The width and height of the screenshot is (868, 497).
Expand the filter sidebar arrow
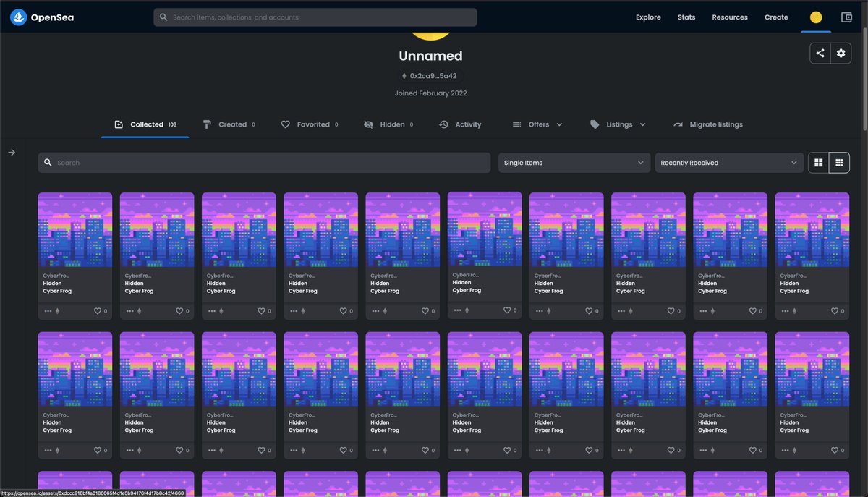pos(12,152)
